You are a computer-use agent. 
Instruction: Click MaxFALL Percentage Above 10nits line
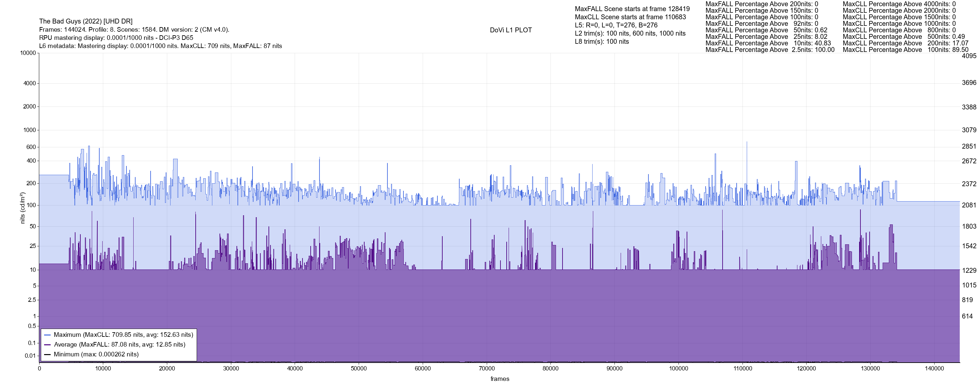768,43
